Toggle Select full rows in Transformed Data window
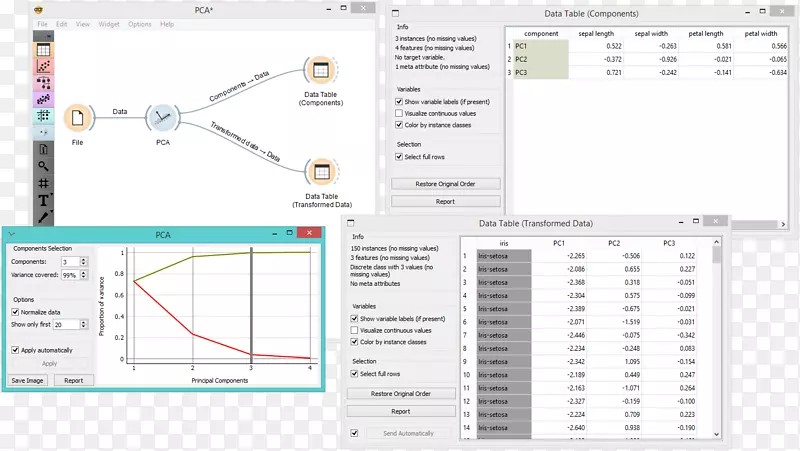Screen dimensions: 800x451 coord(354,373)
